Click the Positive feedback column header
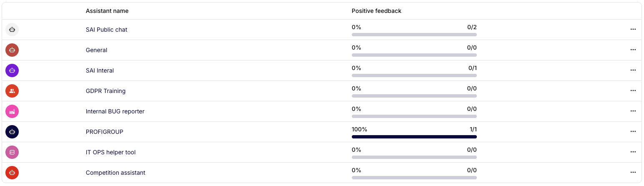 376,11
